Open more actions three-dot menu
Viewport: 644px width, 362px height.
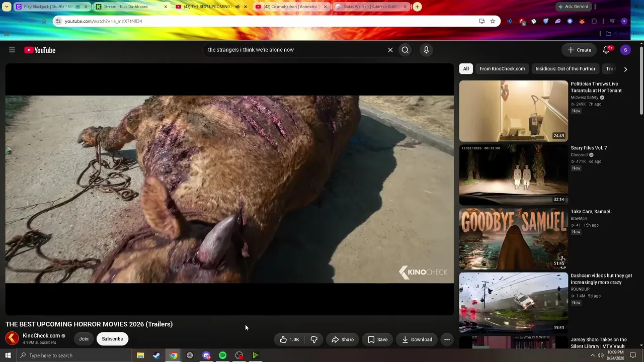[447, 339]
